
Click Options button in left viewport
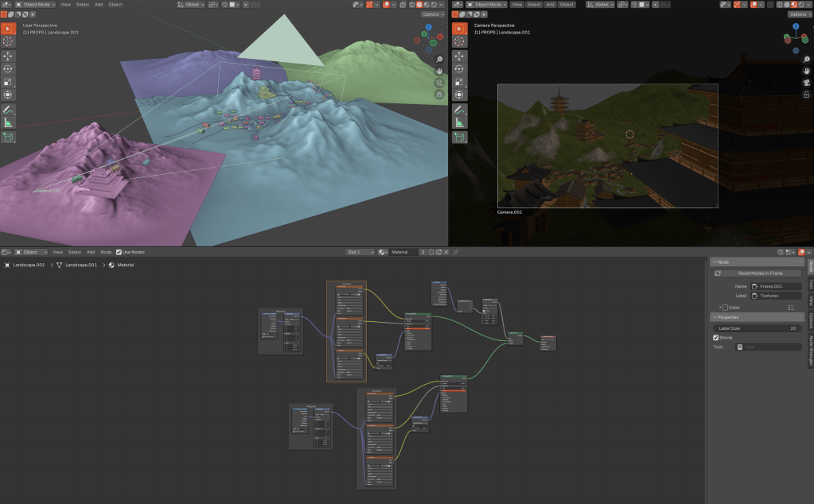[x=432, y=14]
